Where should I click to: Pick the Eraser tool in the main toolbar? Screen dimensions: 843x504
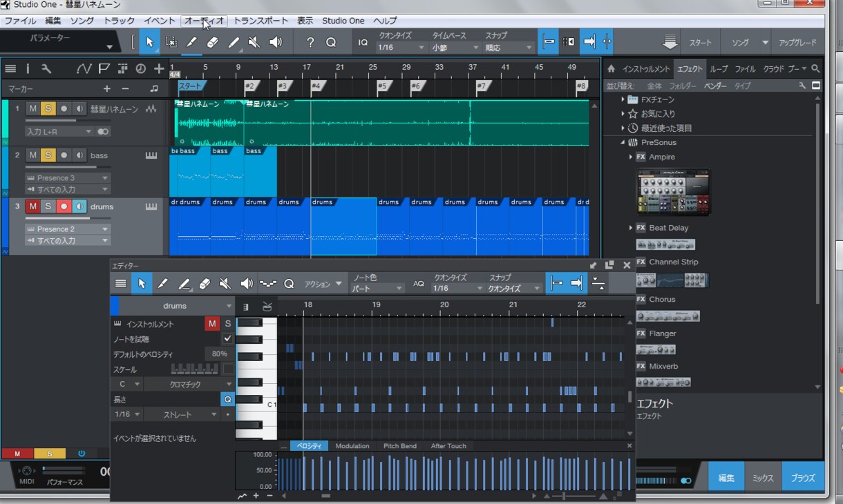click(x=212, y=42)
